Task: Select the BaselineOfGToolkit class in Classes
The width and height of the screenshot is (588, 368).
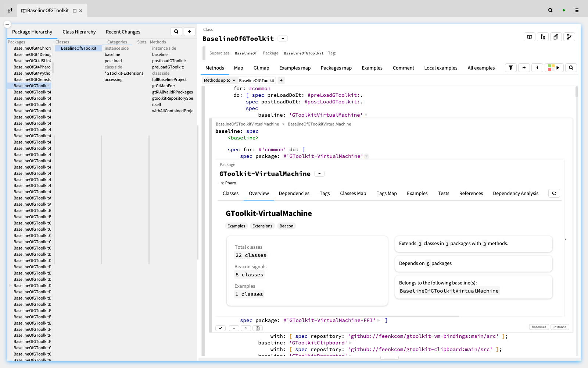Action: click(79, 48)
